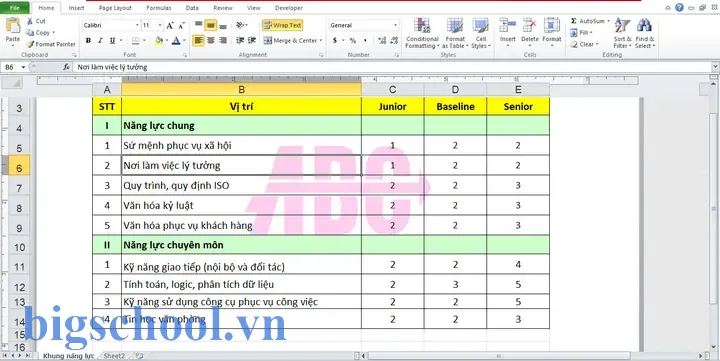This screenshot has width=720, height=361.
Task: Click the Cut scissors icon
Action: click(30, 21)
